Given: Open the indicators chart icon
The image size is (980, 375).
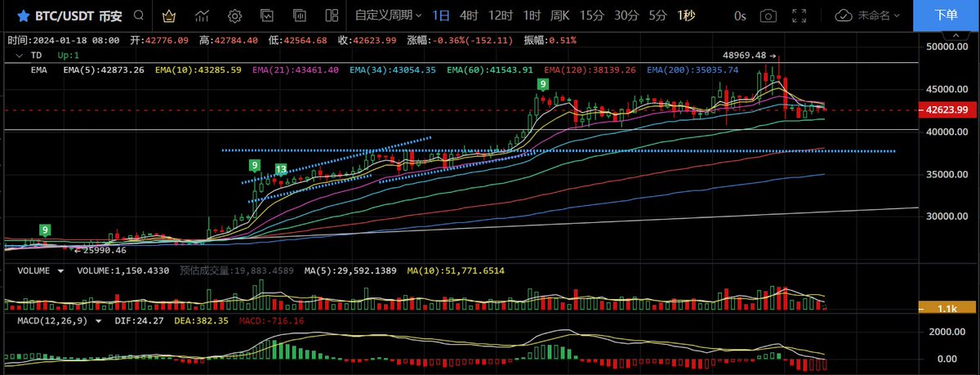Looking at the screenshot, I should (x=203, y=16).
